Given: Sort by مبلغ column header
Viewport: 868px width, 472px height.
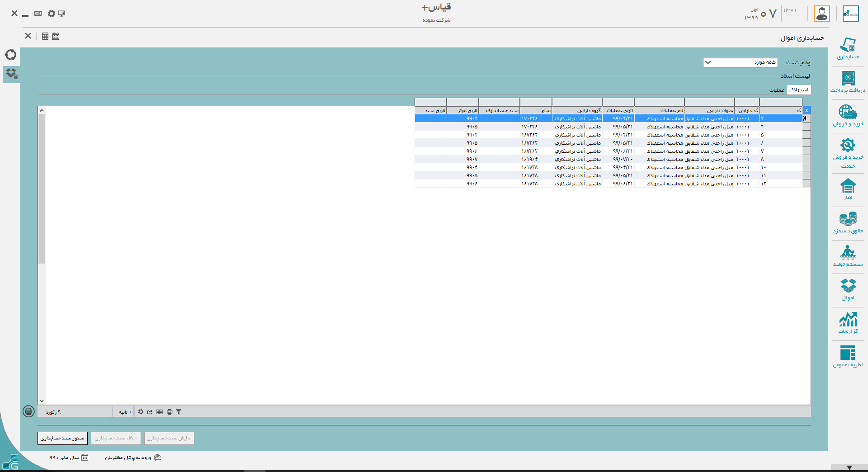Looking at the screenshot, I should (x=536, y=110).
